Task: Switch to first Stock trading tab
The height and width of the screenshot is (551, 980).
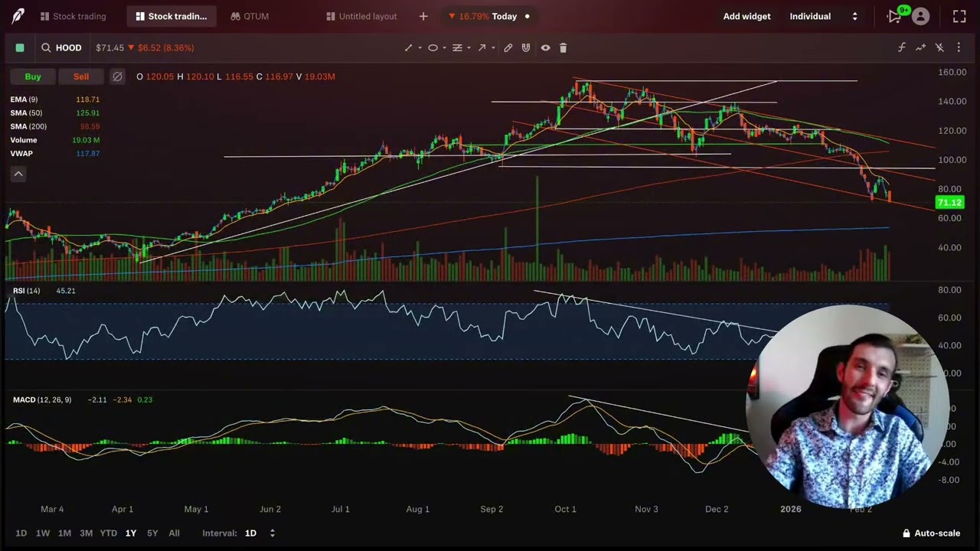Action: 73,16
